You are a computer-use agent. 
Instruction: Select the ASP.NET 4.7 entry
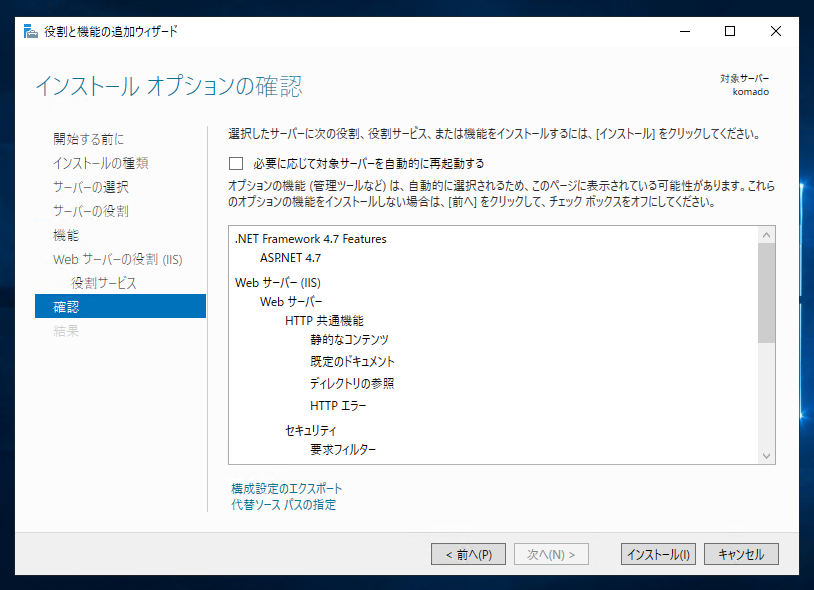point(290,258)
